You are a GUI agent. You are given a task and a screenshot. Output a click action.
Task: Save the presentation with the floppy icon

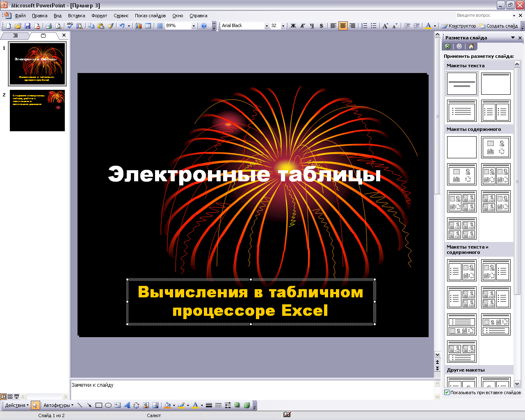27,26
